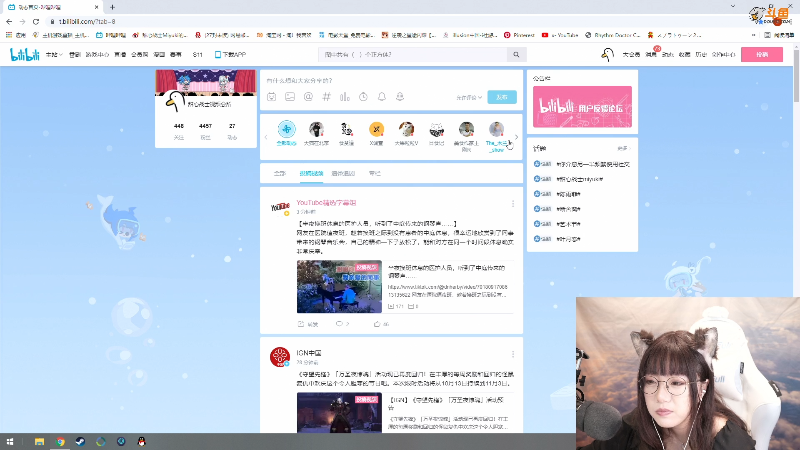This screenshot has height=450, width=800.
Task: Switch to the 追番追剧 feed tab
Action: pos(343,173)
